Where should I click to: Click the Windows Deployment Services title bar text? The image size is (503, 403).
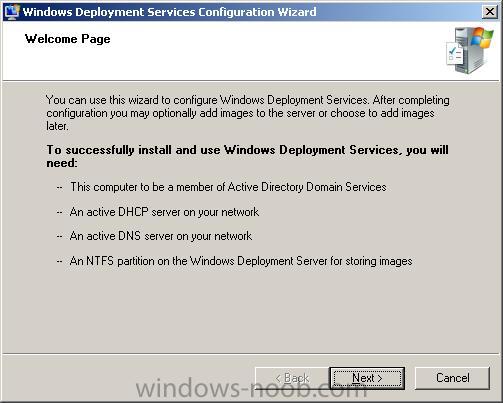pyautogui.click(x=169, y=12)
